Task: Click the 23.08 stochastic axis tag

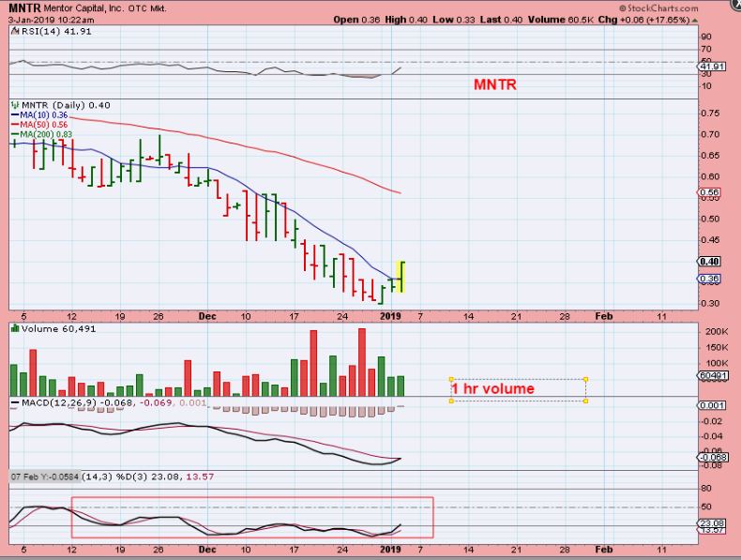Action: point(711,523)
